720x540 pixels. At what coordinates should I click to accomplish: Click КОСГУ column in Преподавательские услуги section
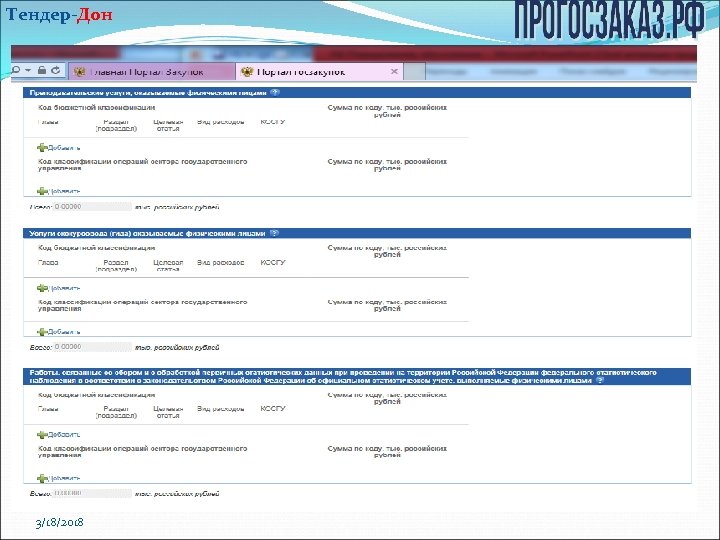[273, 122]
